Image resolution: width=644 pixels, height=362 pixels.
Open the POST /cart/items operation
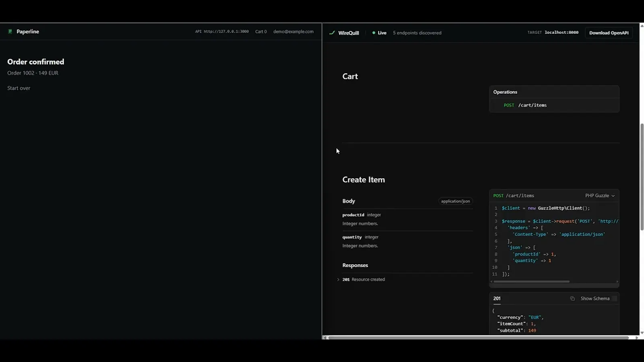(525, 105)
